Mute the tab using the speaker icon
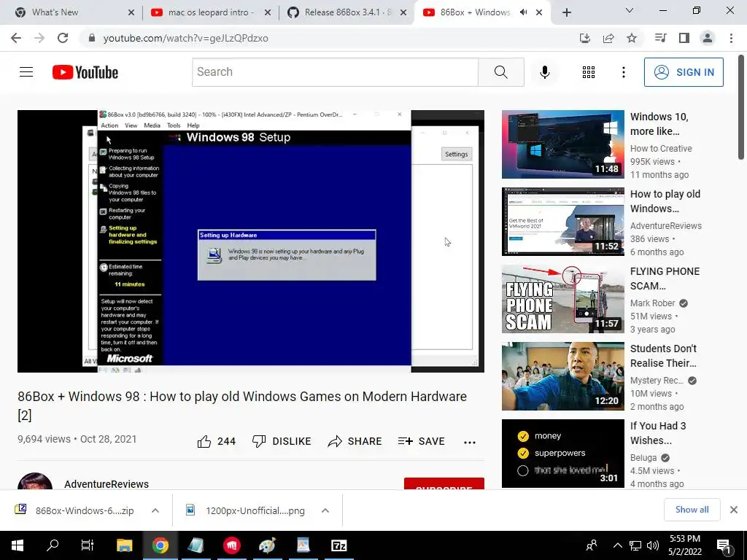The height and width of the screenshot is (560, 747). point(523,12)
